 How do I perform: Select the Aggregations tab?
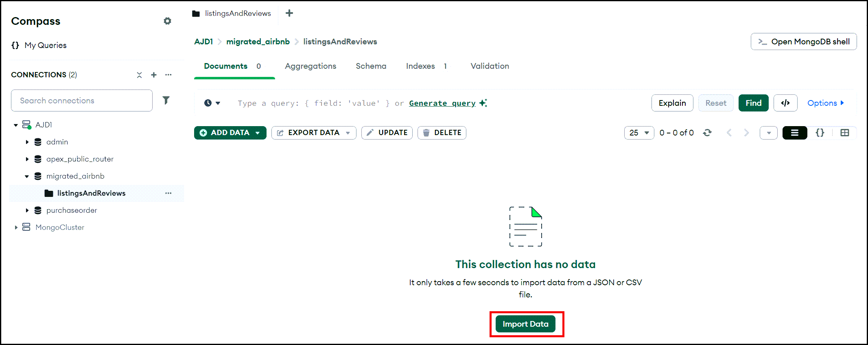point(310,66)
